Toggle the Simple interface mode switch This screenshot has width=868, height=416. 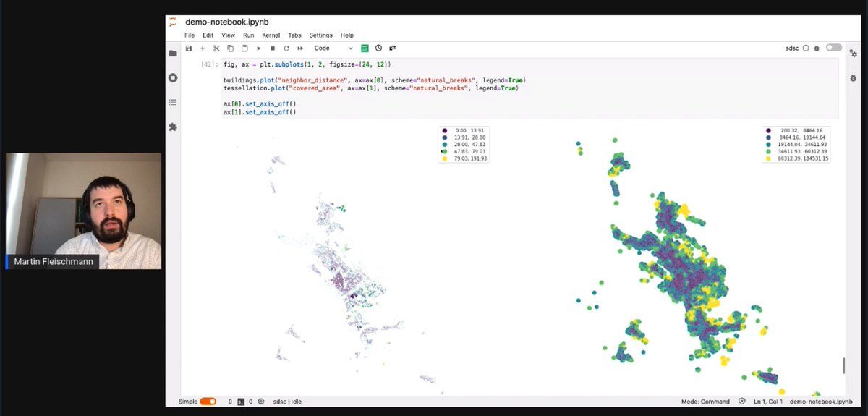(x=208, y=402)
